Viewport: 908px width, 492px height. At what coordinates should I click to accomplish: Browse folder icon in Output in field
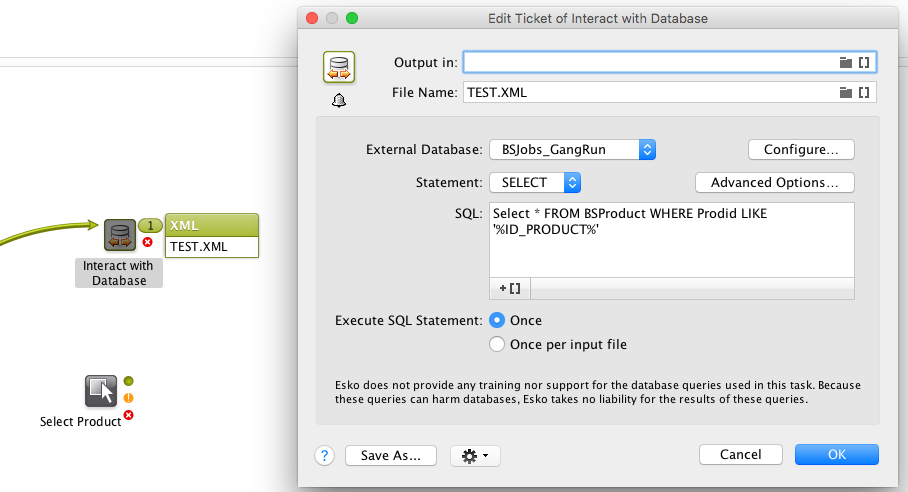pyautogui.click(x=845, y=63)
